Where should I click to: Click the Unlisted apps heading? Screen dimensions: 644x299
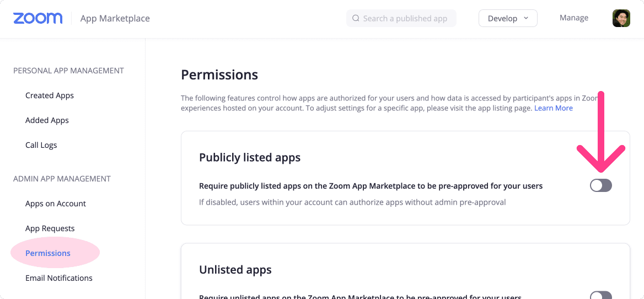[x=235, y=269]
